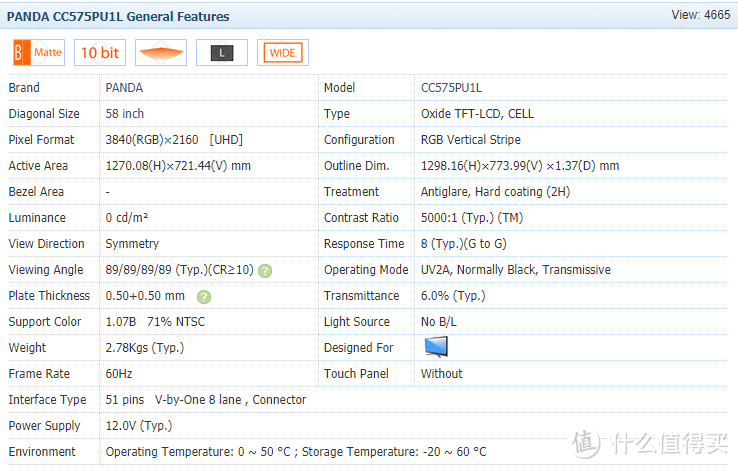Open the CC575PU1L model link
The width and height of the screenshot is (738, 469).
pyautogui.click(x=451, y=88)
